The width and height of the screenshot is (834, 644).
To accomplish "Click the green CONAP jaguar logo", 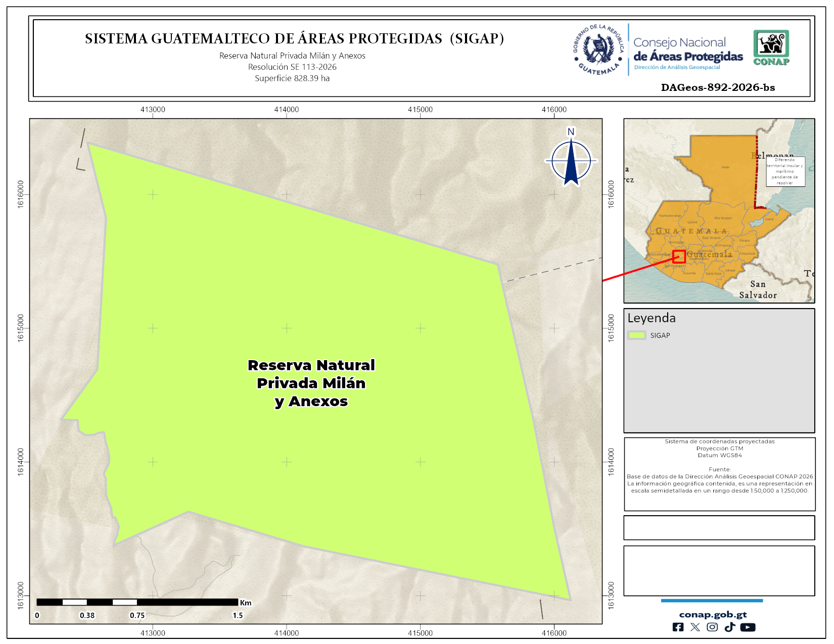I will pos(771,48).
